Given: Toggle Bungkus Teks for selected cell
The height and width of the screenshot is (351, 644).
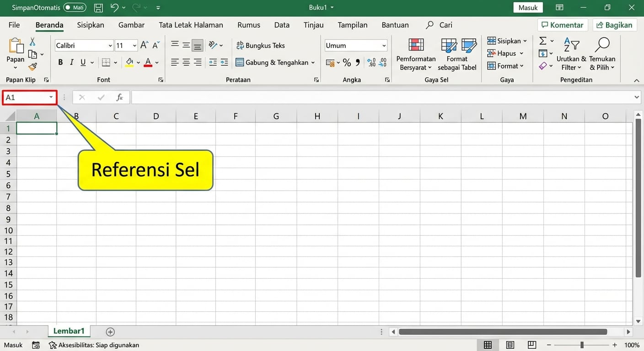Looking at the screenshot, I should (x=260, y=45).
